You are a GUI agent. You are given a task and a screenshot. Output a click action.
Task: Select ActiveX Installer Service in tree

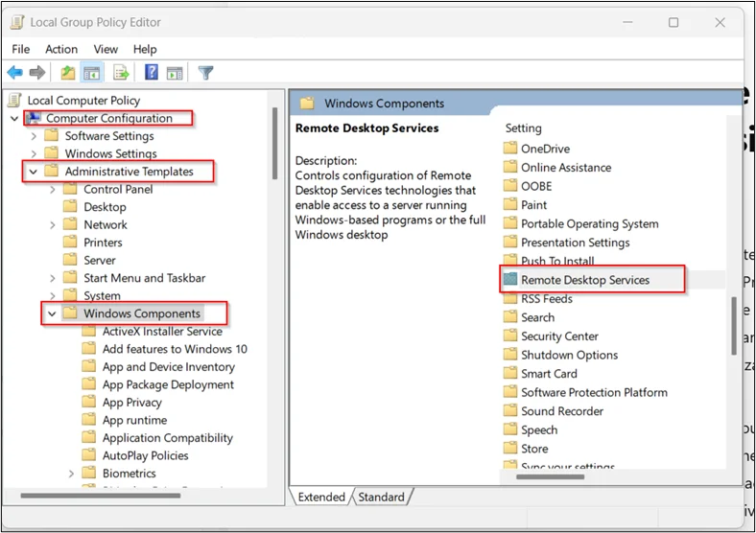(x=162, y=331)
